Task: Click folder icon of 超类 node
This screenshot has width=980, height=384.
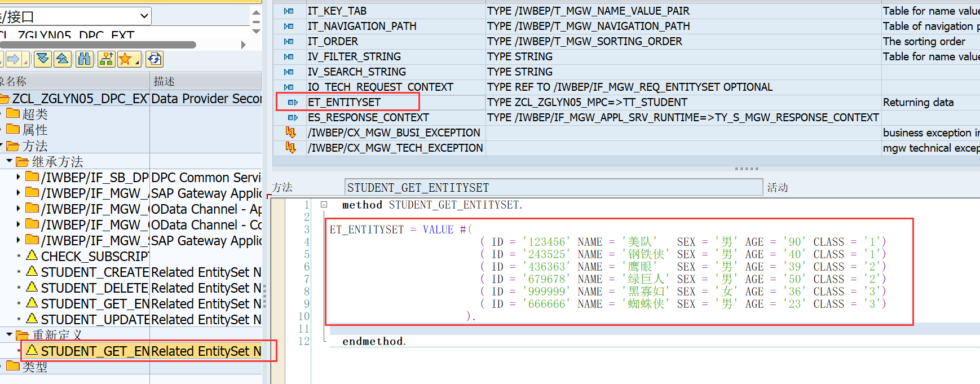Action: 12,113
